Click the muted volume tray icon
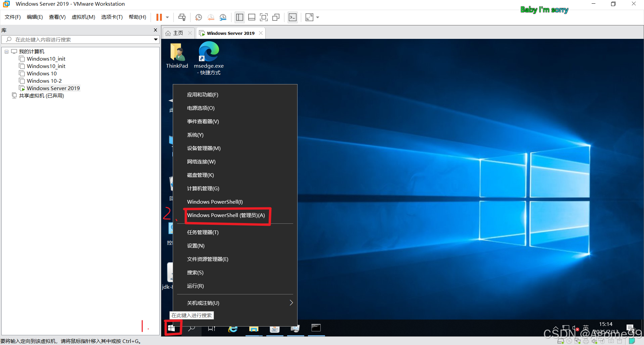 pos(576,328)
